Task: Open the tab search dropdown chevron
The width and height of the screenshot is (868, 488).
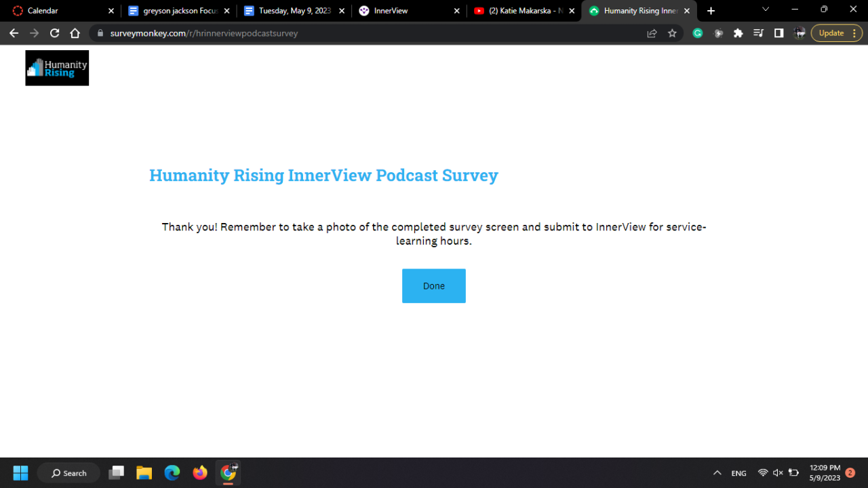Action: (766, 9)
